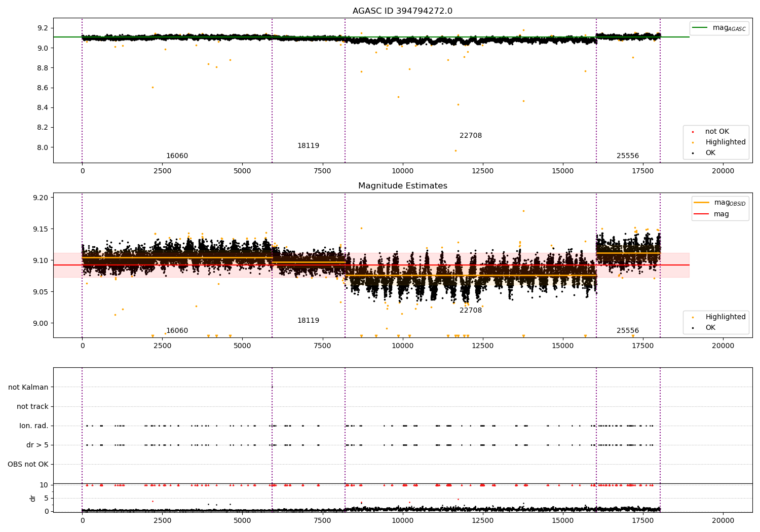
Task: Click obsid label 16060 in top plot
Action: click(x=177, y=156)
